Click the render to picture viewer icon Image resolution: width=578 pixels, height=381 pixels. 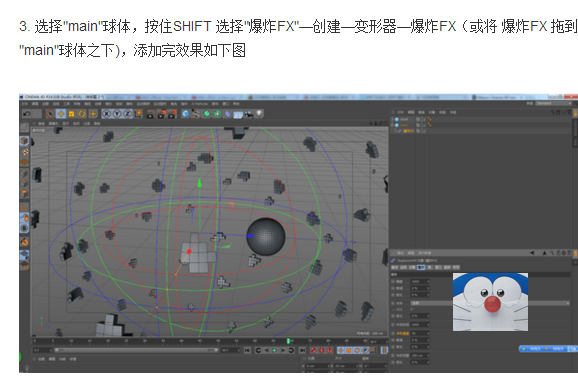(x=161, y=114)
